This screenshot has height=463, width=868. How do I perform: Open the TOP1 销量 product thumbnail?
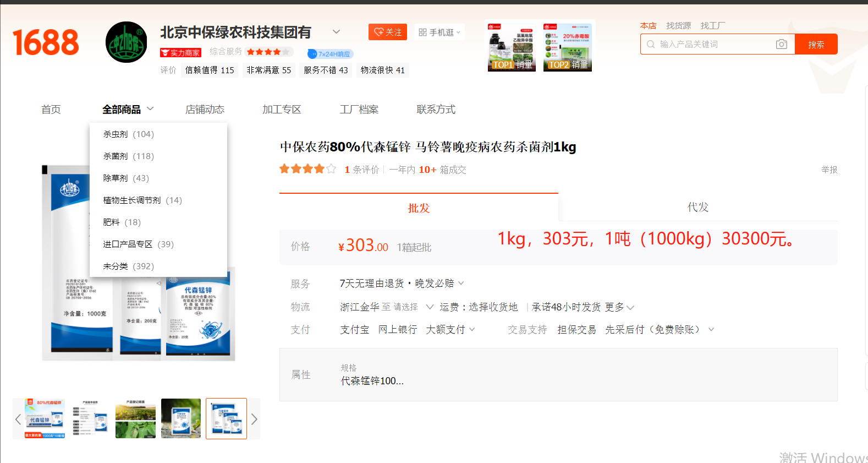512,47
